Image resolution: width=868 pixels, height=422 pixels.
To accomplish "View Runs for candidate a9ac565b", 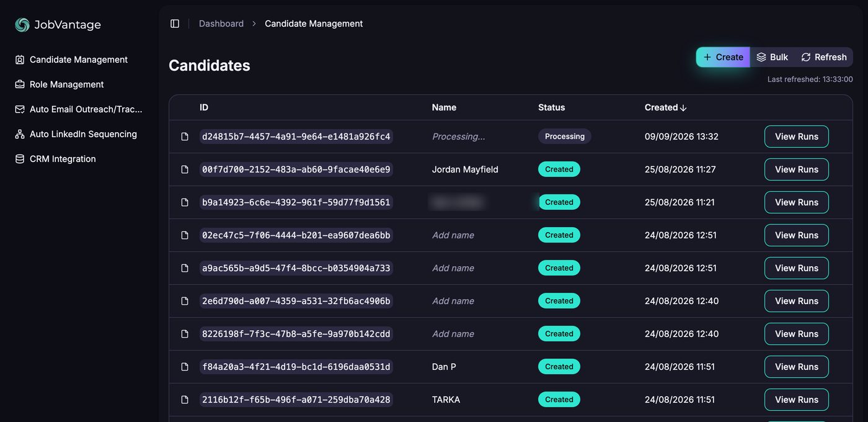I will point(797,268).
